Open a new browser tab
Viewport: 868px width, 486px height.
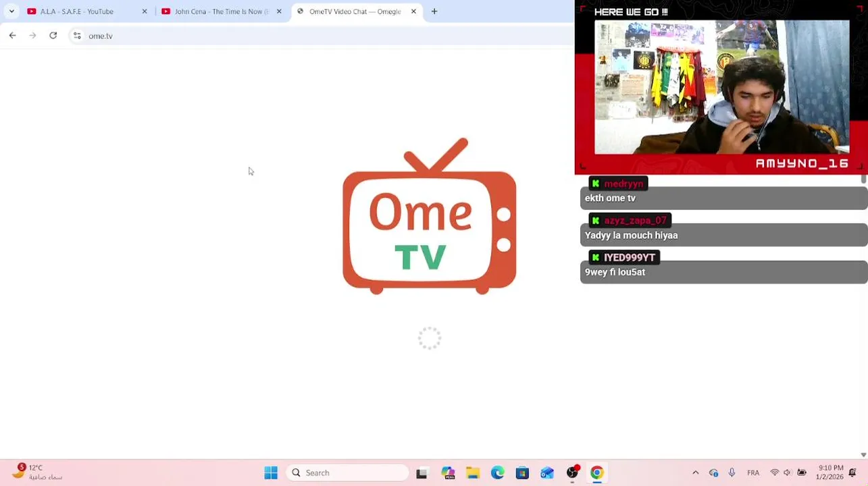434,11
